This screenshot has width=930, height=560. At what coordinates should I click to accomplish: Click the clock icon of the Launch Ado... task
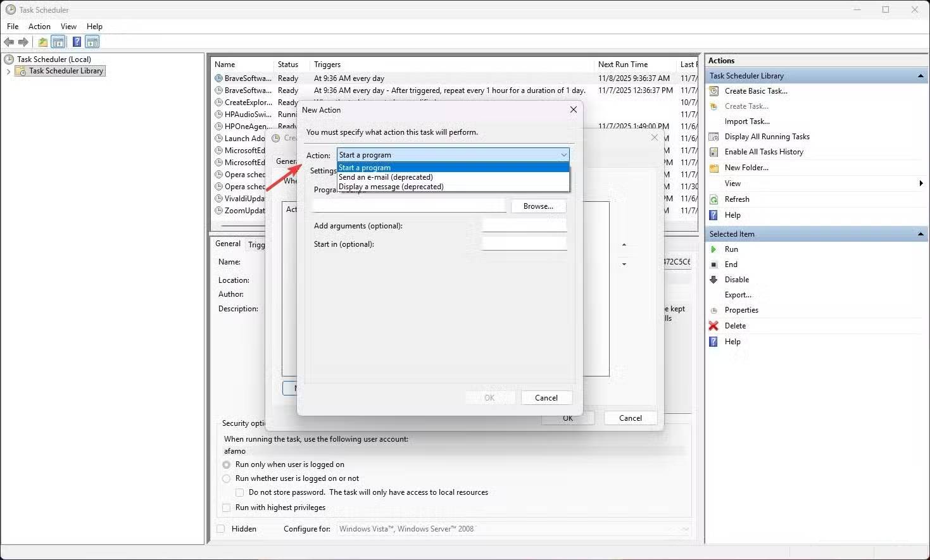(219, 139)
